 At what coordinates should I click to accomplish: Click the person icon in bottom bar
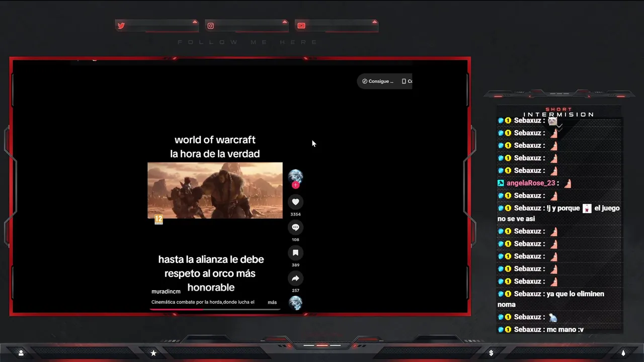[21, 353]
